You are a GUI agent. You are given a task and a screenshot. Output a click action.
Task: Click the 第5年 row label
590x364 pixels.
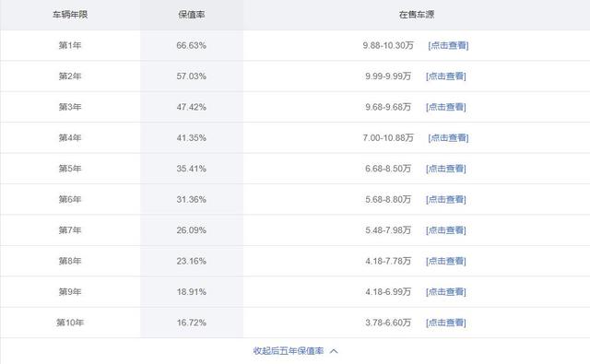point(70,169)
